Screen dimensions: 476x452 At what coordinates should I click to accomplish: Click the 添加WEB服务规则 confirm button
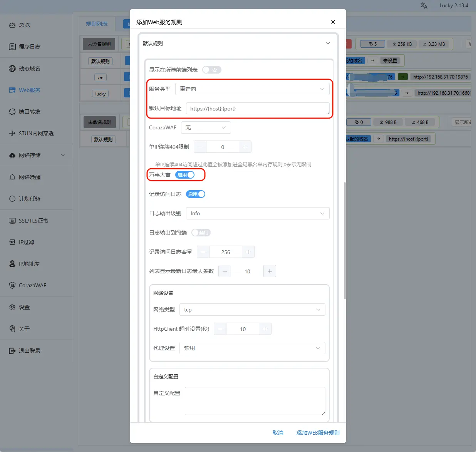tap(318, 433)
